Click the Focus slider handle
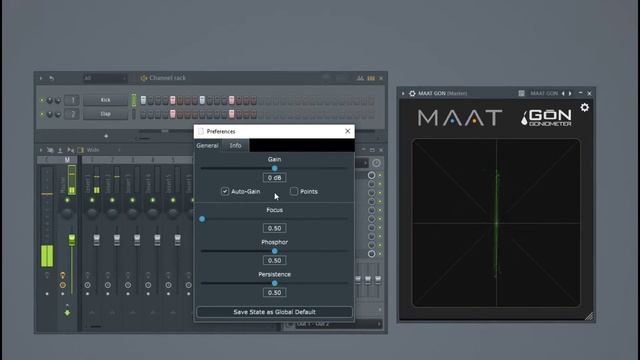Screen dimensions: 640x360 click(202, 219)
